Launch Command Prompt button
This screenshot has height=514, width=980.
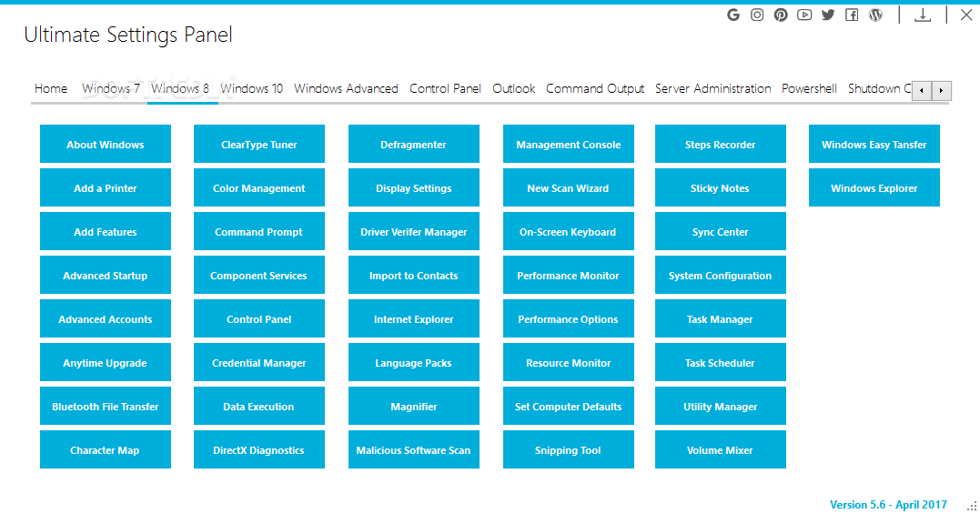259,232
